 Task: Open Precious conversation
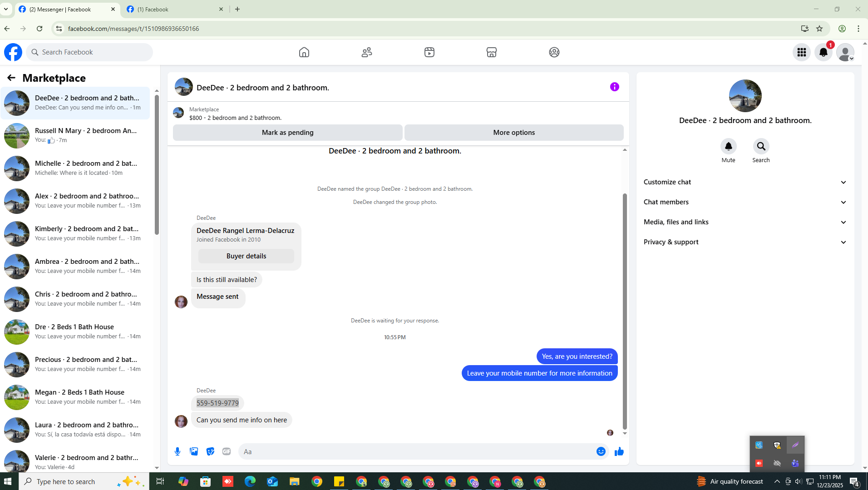coord(75,365)
